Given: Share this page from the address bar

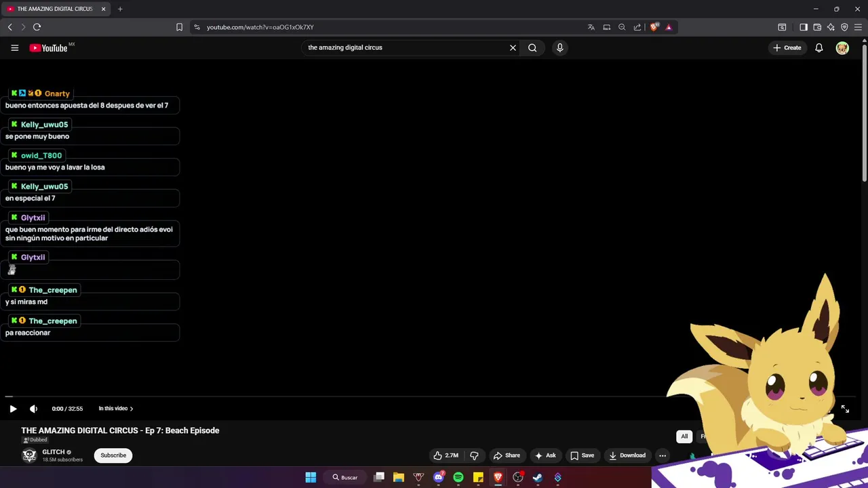Looking at the screenshot, I should [x=637, y=27].
